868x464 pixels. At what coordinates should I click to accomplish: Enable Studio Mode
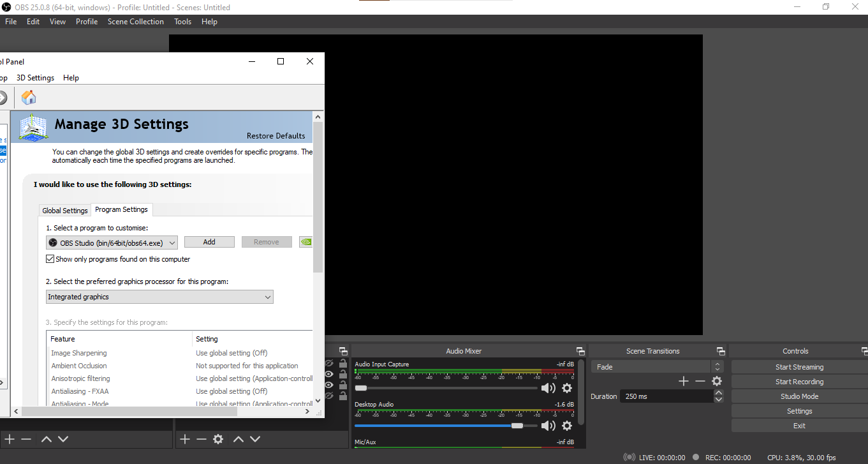799,396
